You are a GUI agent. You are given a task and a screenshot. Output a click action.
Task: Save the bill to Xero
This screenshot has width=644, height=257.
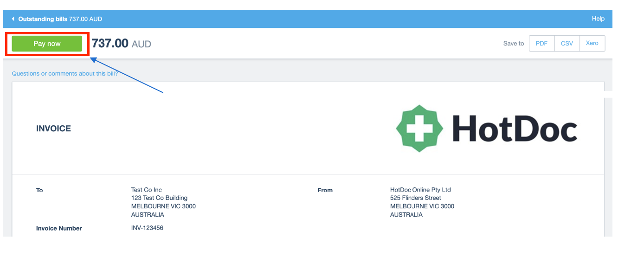592,43
